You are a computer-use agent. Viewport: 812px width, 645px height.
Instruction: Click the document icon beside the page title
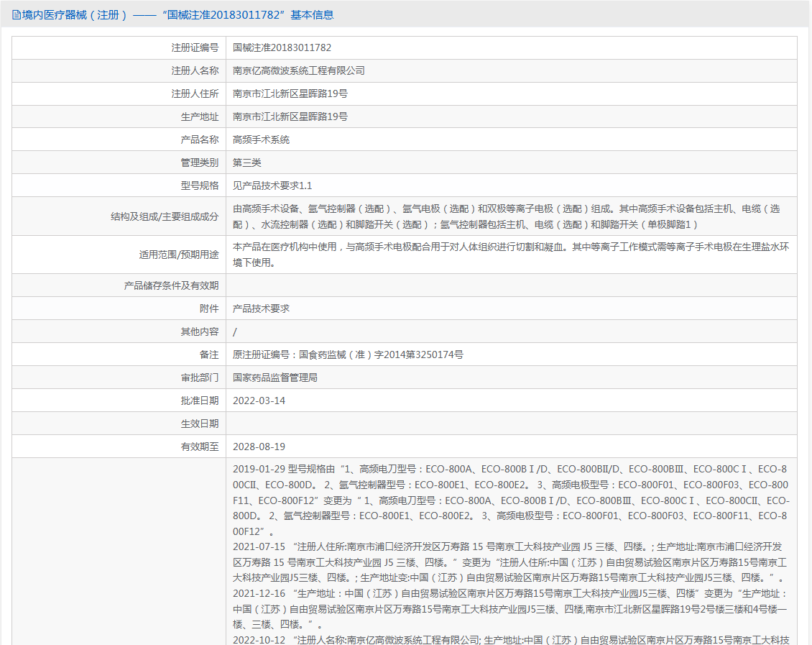click(17, 15)
